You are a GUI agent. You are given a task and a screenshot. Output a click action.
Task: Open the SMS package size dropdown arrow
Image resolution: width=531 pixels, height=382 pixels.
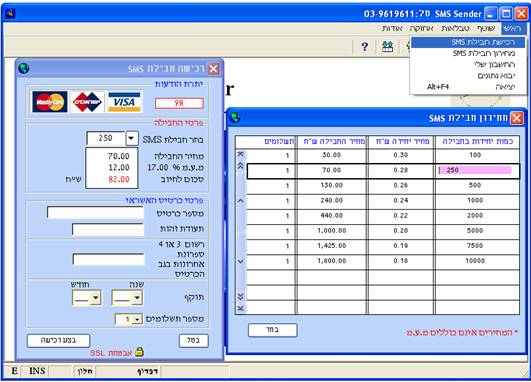pos(132,138)
